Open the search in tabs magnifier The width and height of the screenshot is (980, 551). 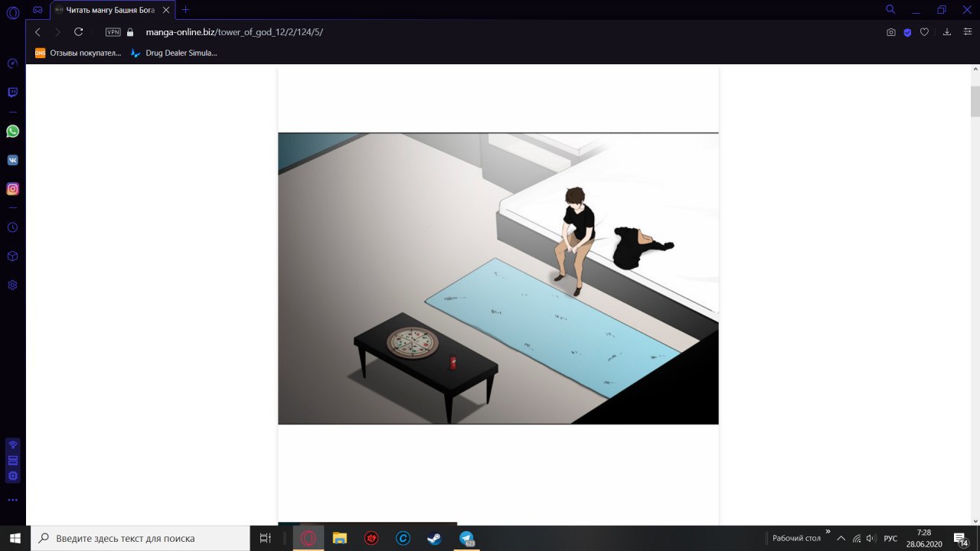[x=890, y=10]
